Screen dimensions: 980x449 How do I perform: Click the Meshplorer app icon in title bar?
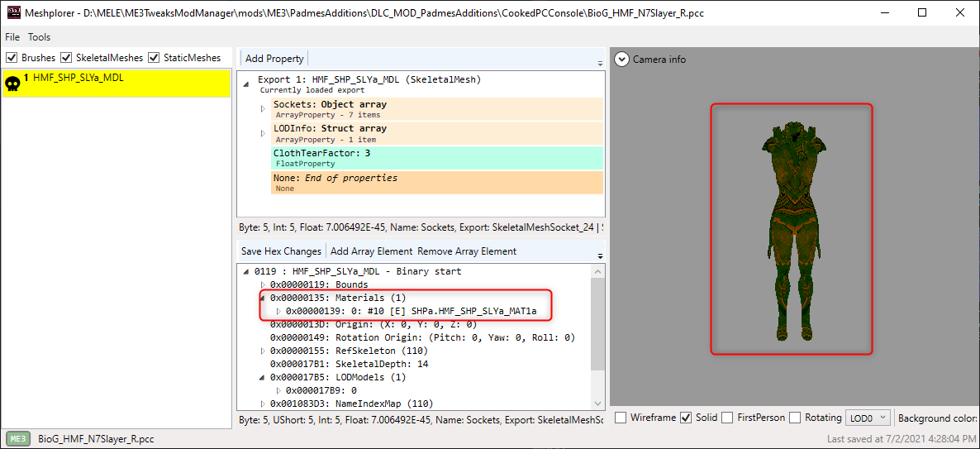click(13, 13)
